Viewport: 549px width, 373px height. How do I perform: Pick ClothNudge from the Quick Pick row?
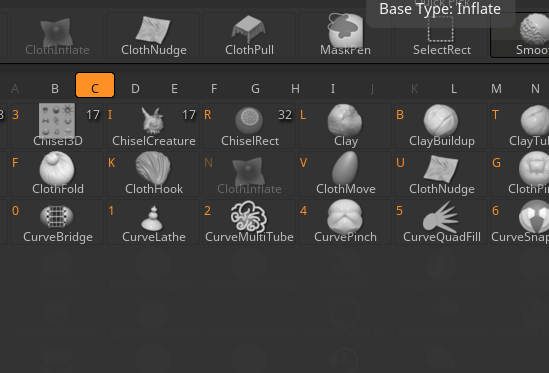pyautogui.click(x=153, y=35)
